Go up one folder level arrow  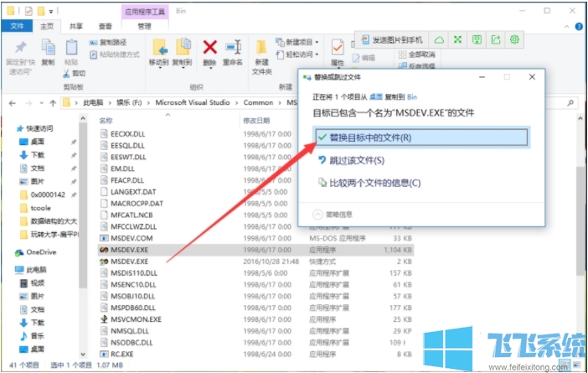click(53, 103)
